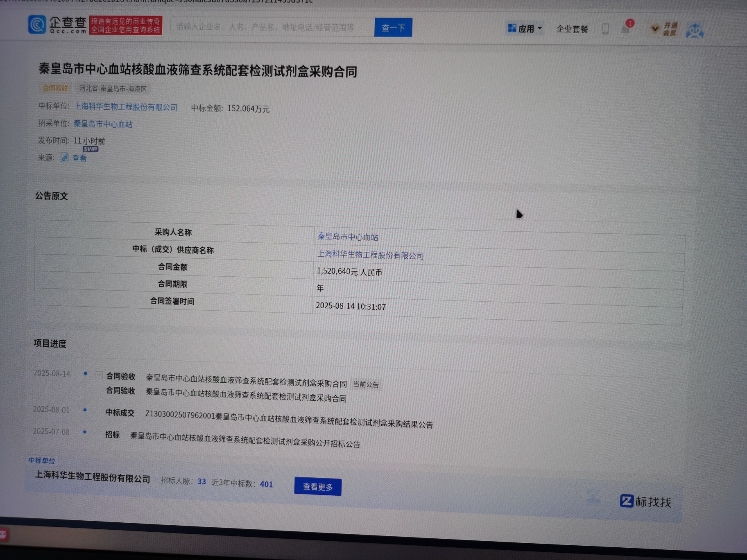Screen dimensions: 747x560
Task: Click the 2025-08-14 timeline dot
Action: pos(85,373)
